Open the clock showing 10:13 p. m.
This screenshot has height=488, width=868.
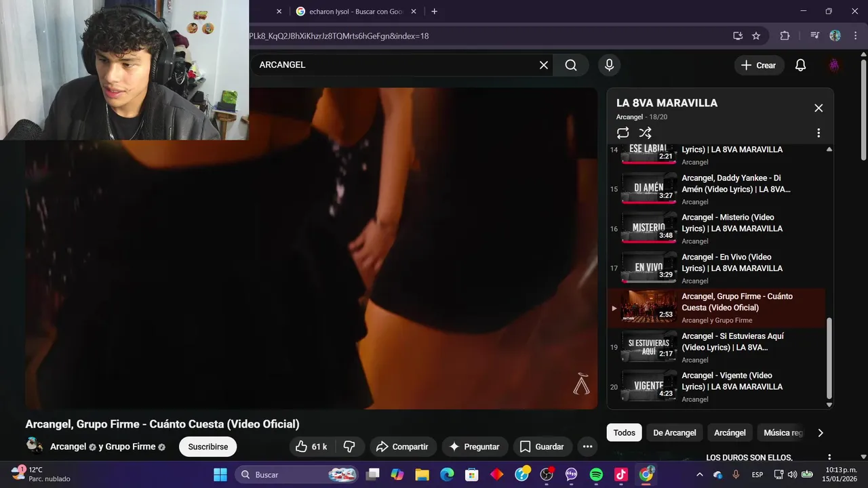coord(841,474)
